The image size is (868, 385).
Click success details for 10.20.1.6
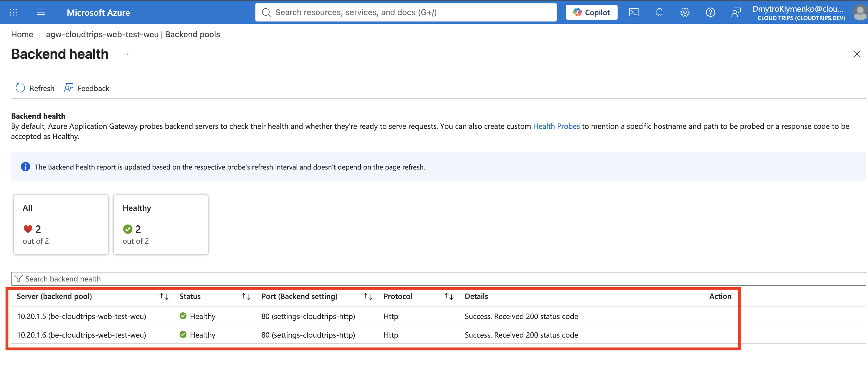coord(521,335)
